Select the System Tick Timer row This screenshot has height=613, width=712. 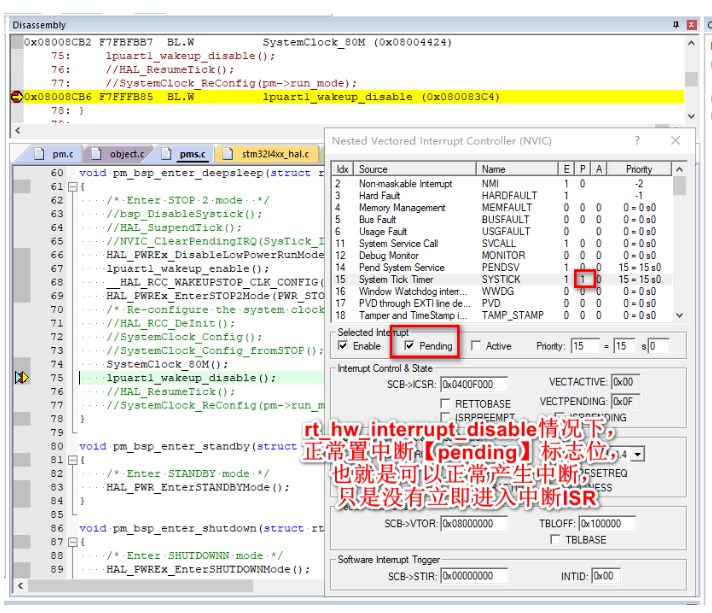501,279
